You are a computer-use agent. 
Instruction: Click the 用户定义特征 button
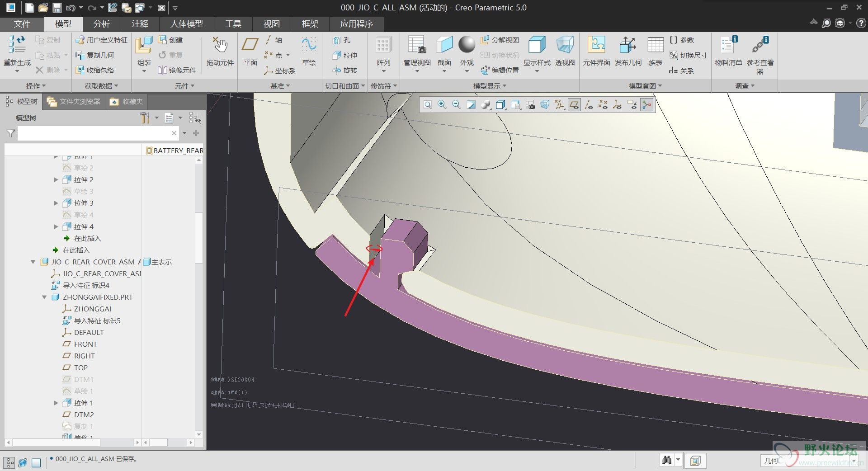[101, 40]
